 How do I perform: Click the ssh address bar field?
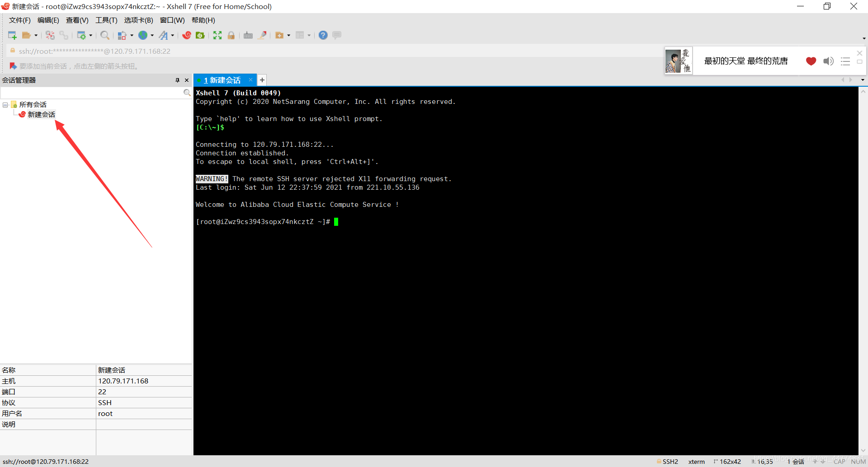click(x=335, y=51)
